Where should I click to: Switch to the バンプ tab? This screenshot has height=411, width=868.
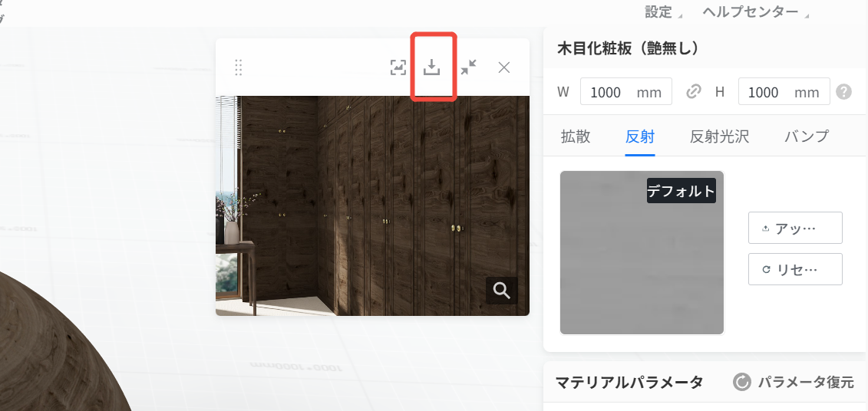pyautogui.click(x=807, y=136)
